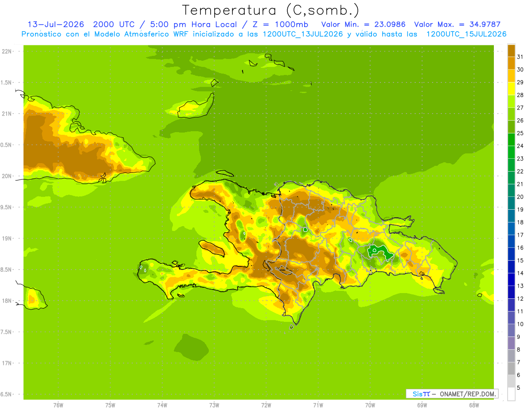Viewport: 532px width, 411px height.
Task: Click the darkest brown swatch above 31
Action: pos(511,50)
